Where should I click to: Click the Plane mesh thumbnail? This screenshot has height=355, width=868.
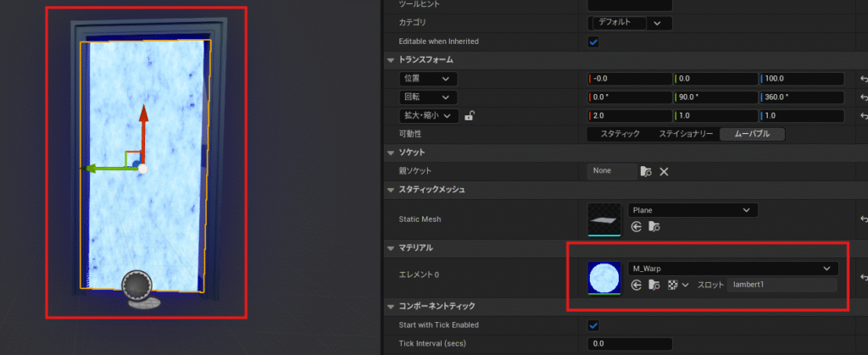(604, 219)
